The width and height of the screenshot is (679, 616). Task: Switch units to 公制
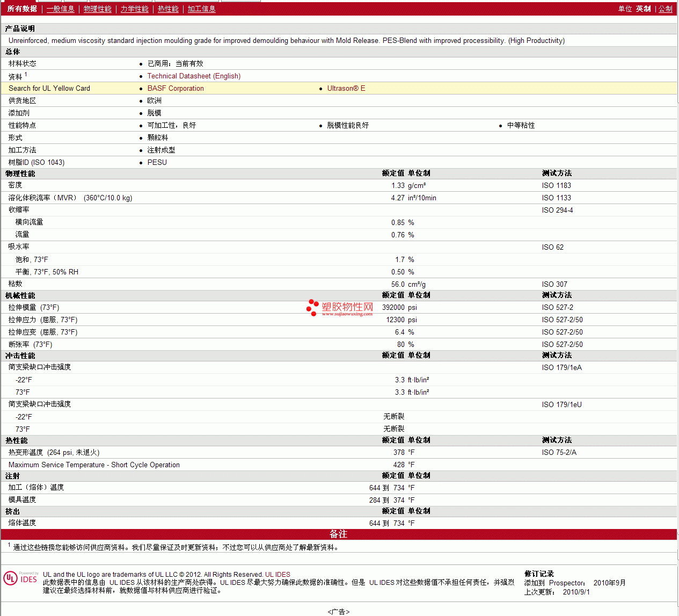pyautogui.click(x=666, y=9)
